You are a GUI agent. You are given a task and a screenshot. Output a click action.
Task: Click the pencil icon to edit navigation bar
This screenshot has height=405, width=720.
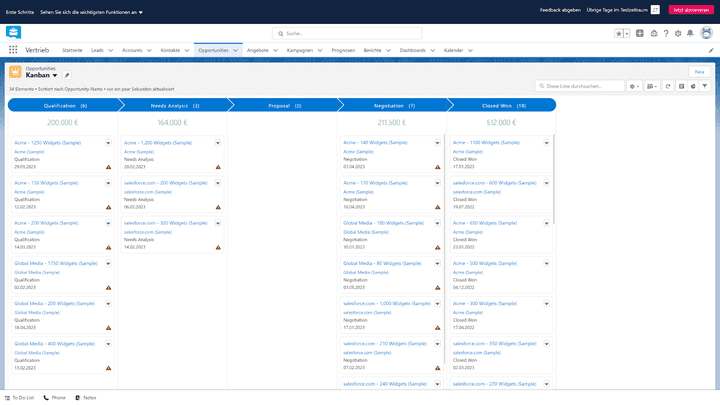[x=711, y=51]
